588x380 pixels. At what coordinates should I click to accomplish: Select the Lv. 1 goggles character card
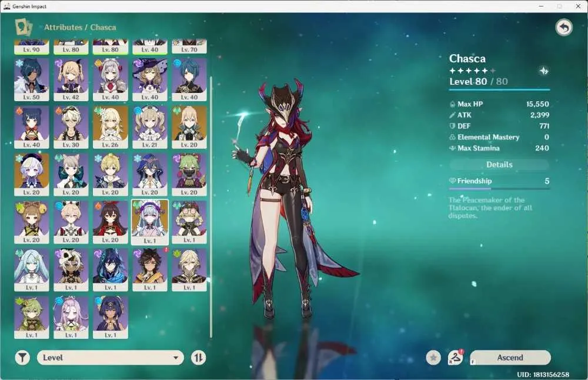[189, 222]
